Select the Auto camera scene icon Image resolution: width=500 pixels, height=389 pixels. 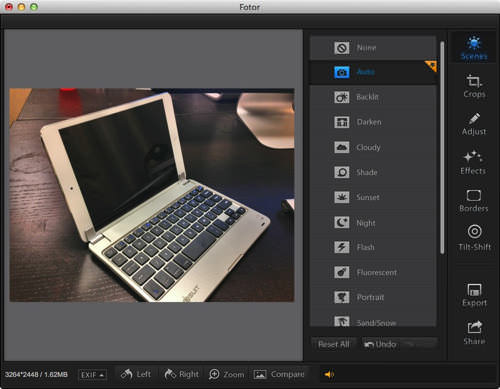coord(342,72)
